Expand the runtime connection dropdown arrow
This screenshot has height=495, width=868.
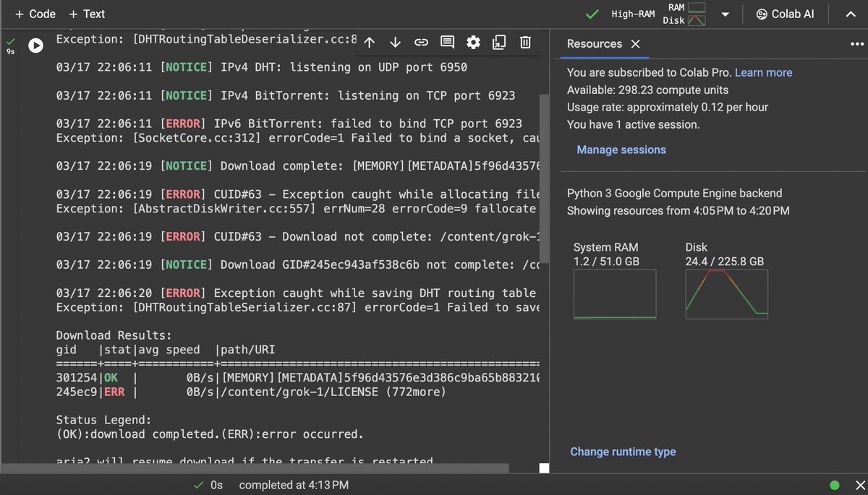(726, 14)
